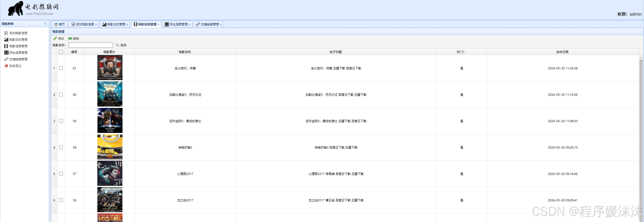Close the 添加电影信息 tab
Image resolution: width=644 pixels, height=222 pixels.
pos(96,24)
